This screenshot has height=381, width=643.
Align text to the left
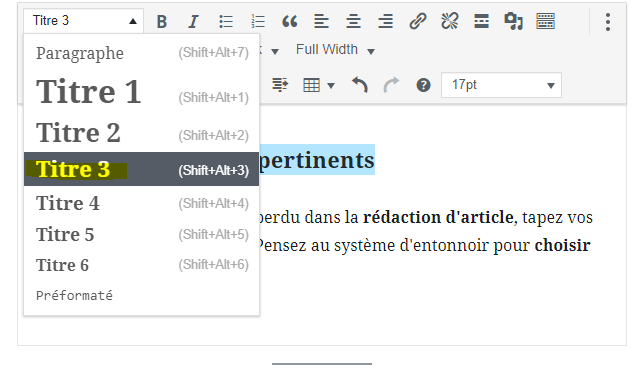click(322, 21)
